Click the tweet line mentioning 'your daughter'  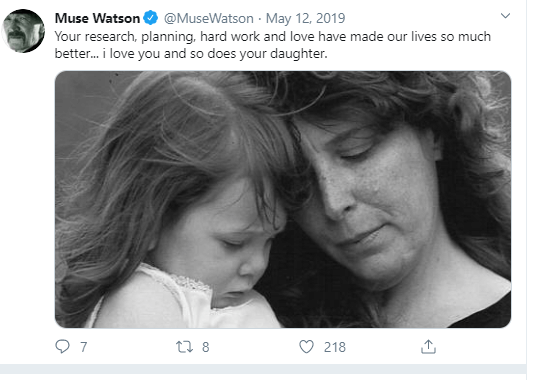pyautogui.click(x=191, y=54)
